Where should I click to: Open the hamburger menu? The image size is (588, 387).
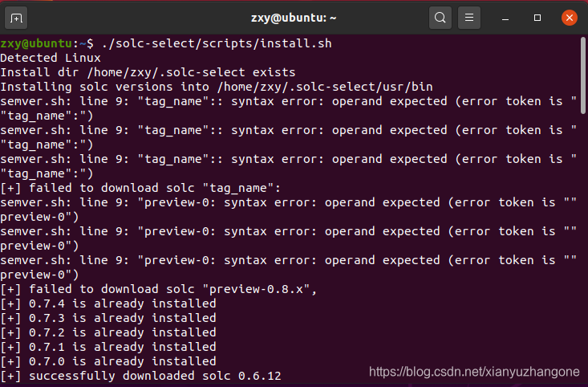tap(468, 18)
